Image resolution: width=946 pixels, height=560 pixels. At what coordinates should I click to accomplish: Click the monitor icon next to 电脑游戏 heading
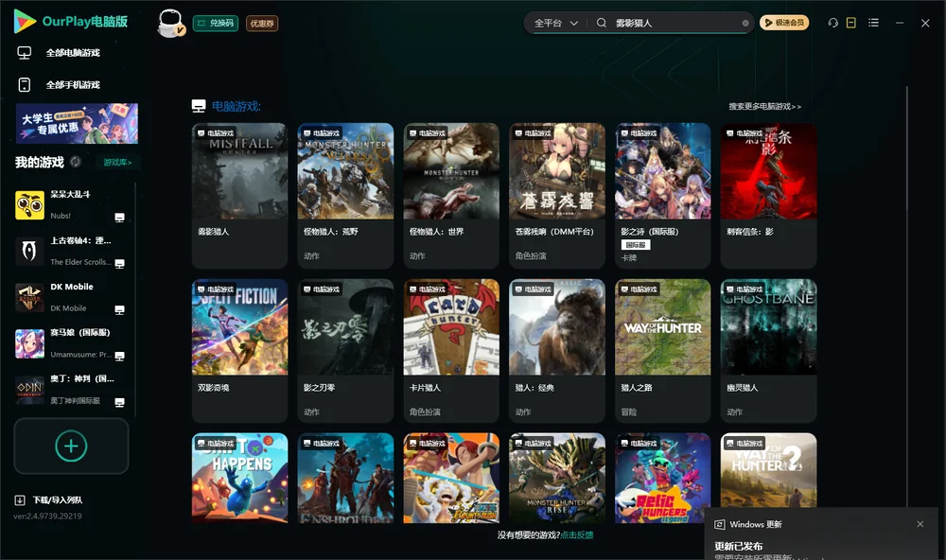[199, 106]
